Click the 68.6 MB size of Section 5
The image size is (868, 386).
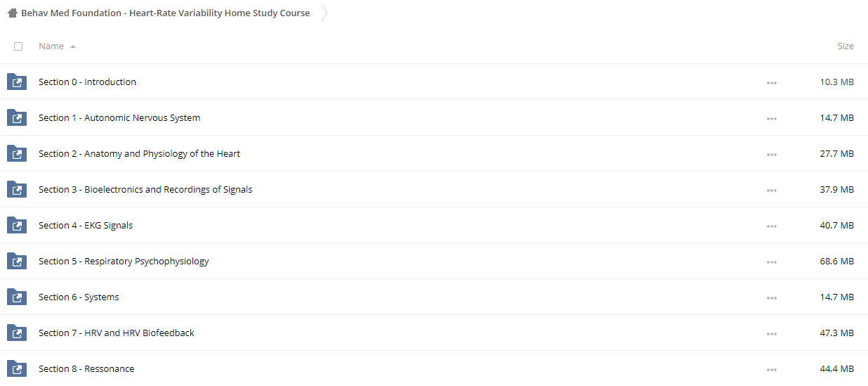click(837, 262)
